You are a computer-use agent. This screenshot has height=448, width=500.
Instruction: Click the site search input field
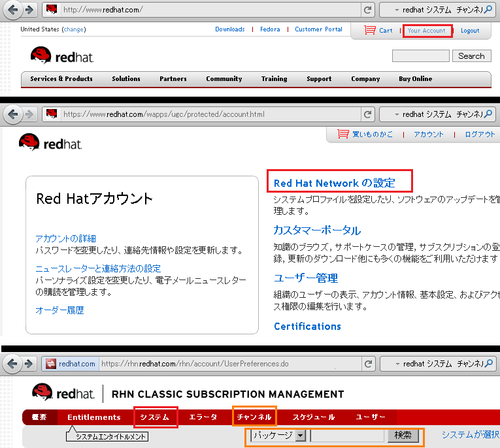point(421,56)
